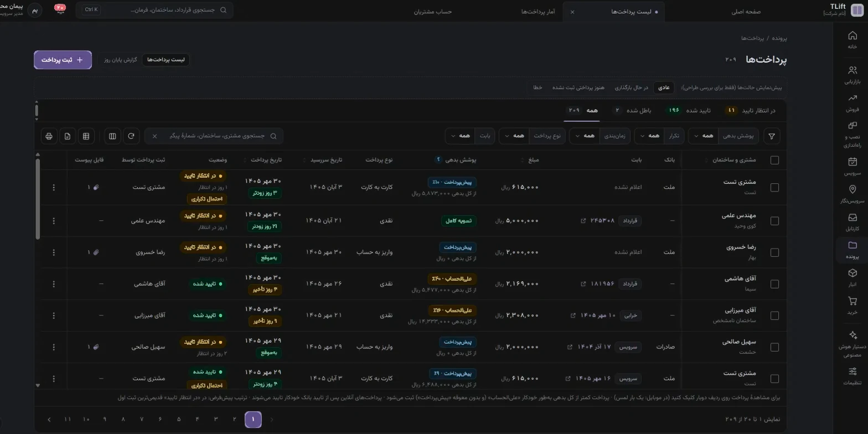Open the فروش sales sidebar icon
Viewport: 868px width, 434px height.
click(852, 103)
